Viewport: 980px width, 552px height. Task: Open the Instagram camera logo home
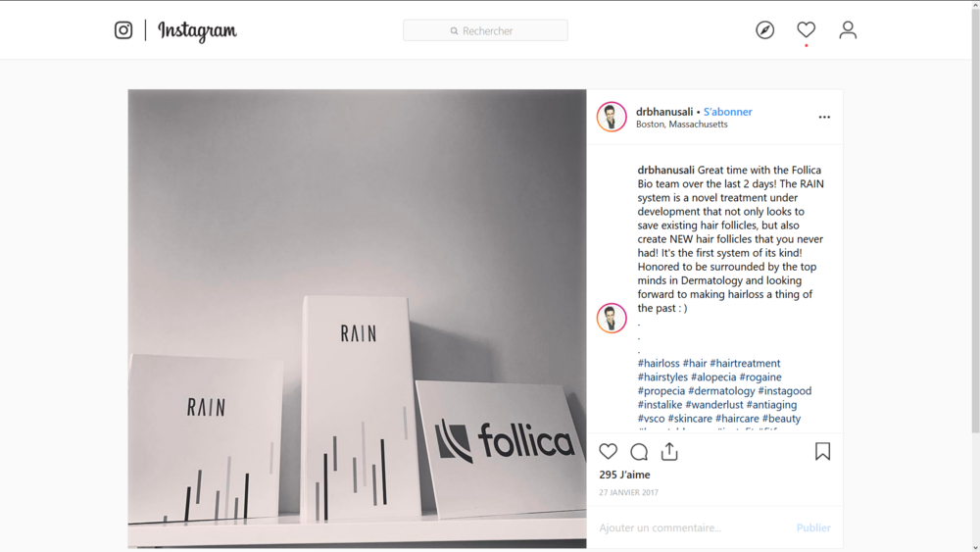123,30
